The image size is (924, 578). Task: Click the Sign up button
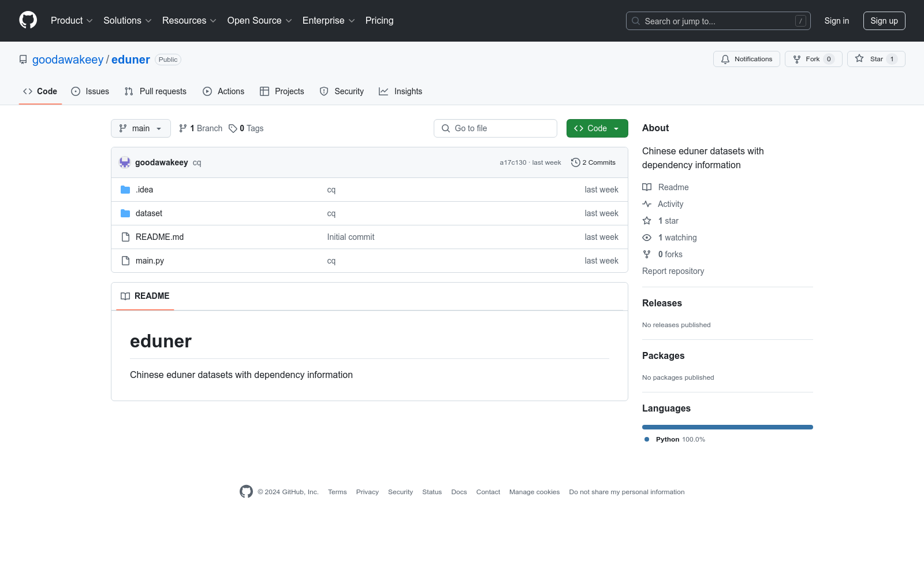click(884, 21)
